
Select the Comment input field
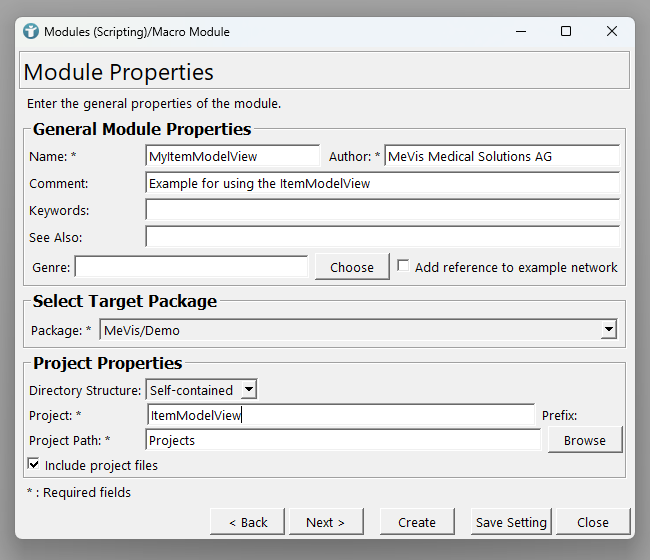pyautogui.click(x=382, y=183)
